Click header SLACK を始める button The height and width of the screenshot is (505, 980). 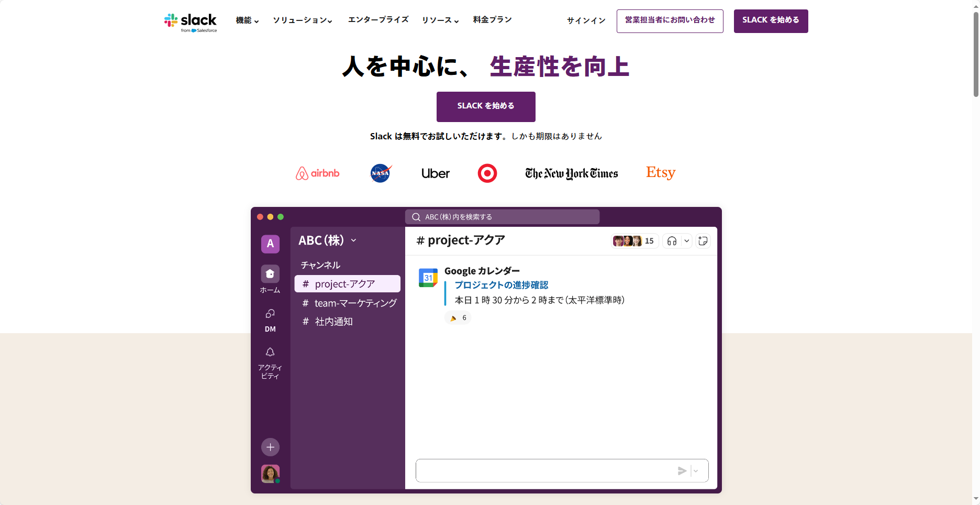771,21
